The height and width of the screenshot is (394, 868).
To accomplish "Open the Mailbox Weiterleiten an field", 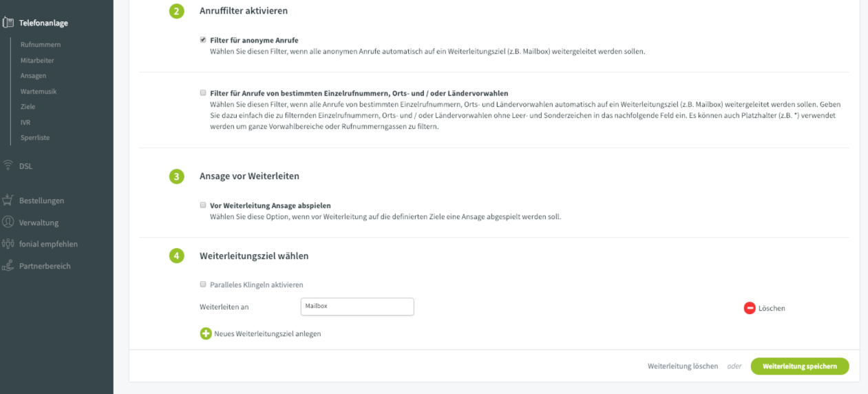I will click(x=357, y=307).
